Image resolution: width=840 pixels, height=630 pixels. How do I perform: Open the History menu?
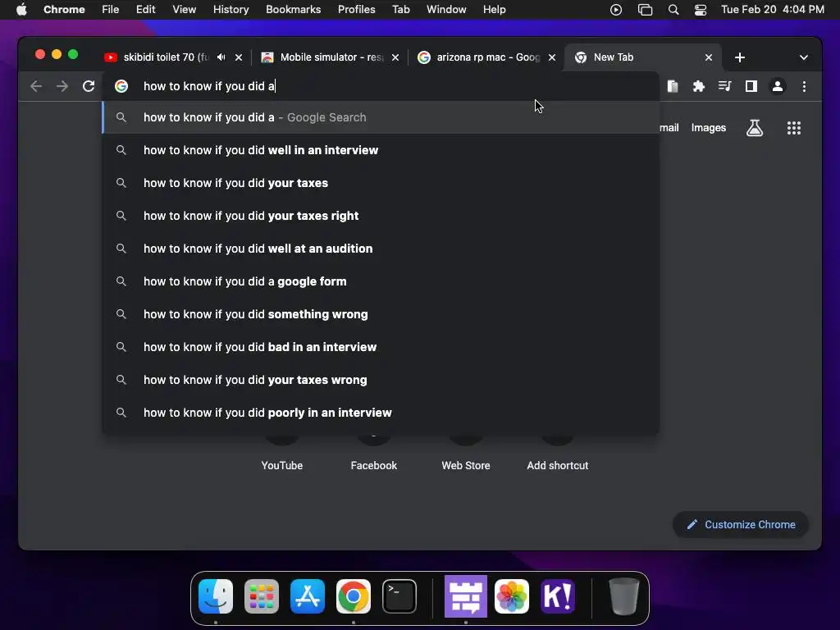[231, 10]
